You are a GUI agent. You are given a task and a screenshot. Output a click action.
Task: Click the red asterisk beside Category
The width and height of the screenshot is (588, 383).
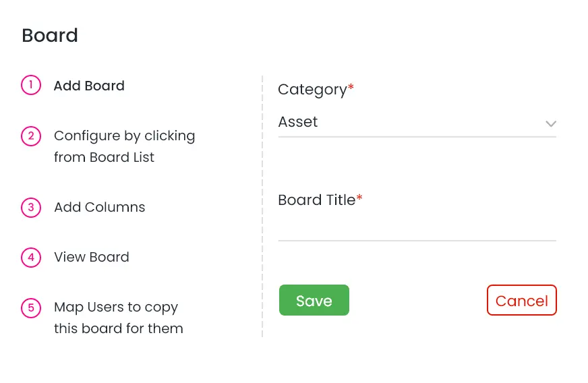[351, 88]
